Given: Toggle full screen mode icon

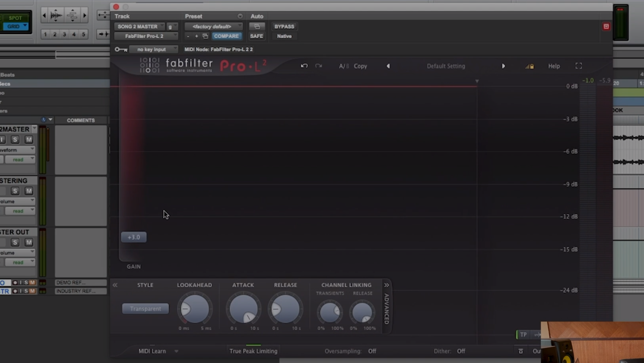Looking at the screenshot, I should [x=578, y=66].
